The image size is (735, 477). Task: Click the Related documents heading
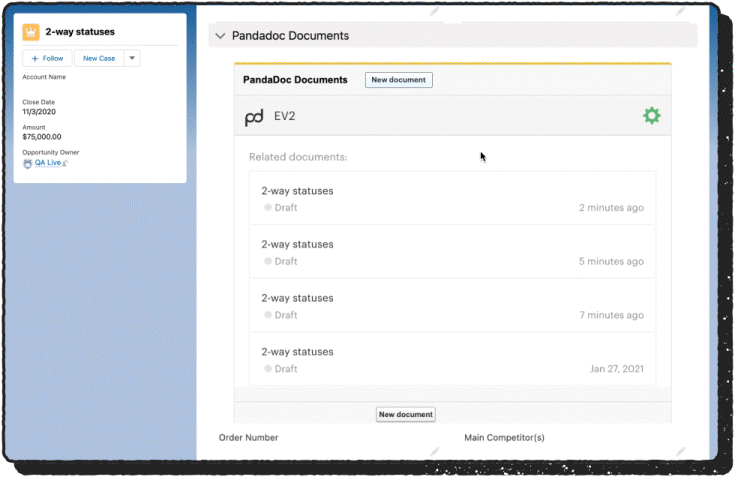pos(298,157)
